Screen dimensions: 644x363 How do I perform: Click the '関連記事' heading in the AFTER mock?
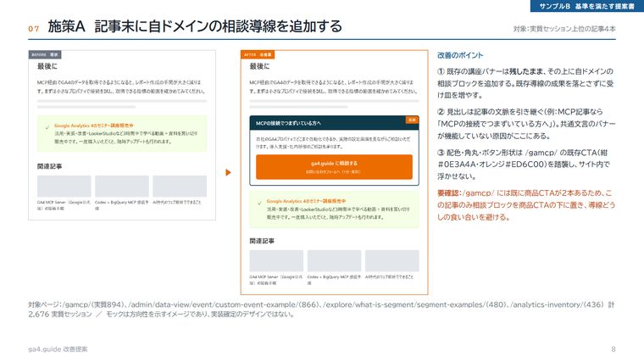pos(262,241)
